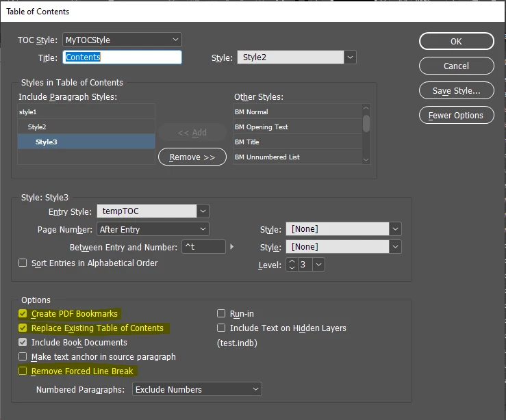Open Entry Style dropdown tempTOC

(x=153, y=211)
